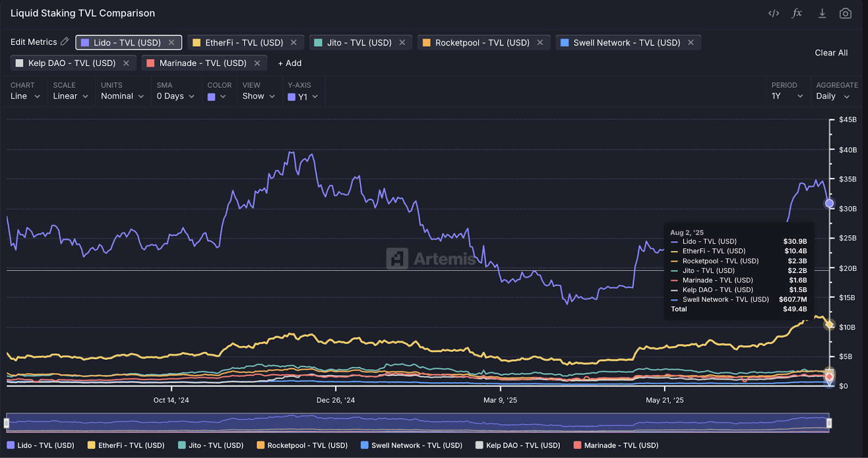
Task: Open the Scale Linear dropdown
Action: [71, 96]
